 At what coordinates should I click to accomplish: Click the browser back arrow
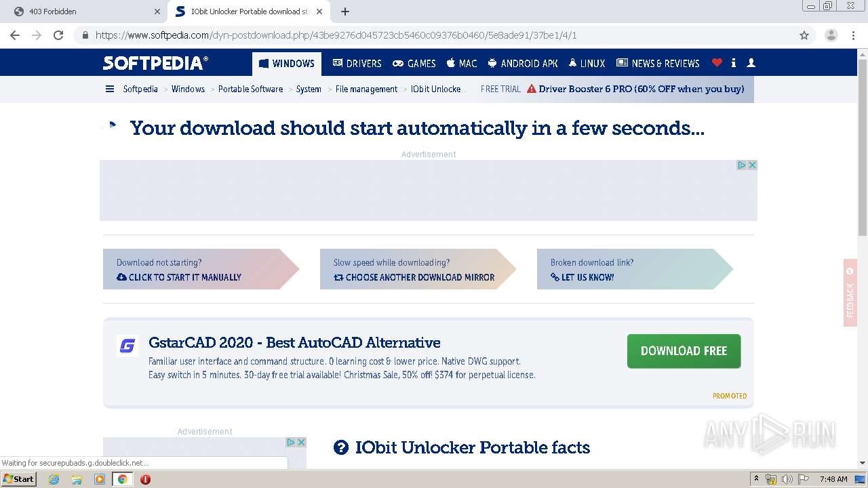[x=15, y=35]
